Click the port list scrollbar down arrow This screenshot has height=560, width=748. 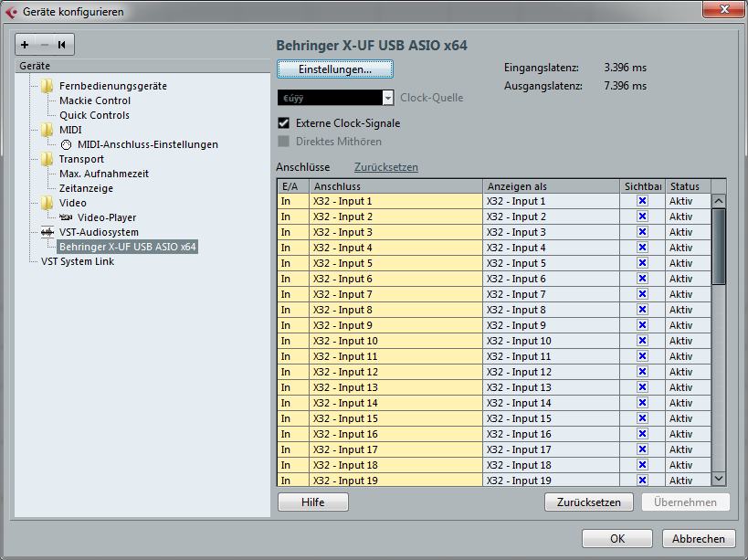[719, 478]
